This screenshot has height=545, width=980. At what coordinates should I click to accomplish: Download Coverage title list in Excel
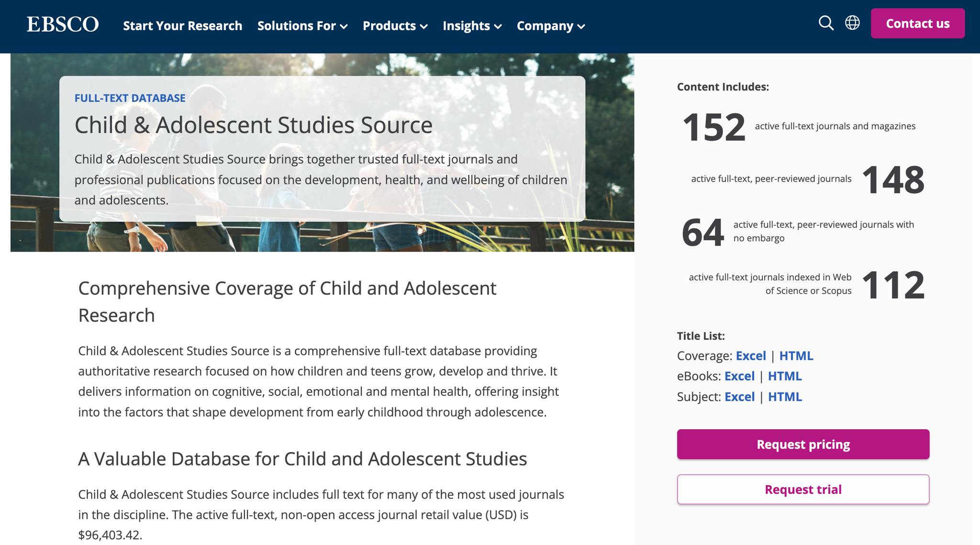click(751, 356)
